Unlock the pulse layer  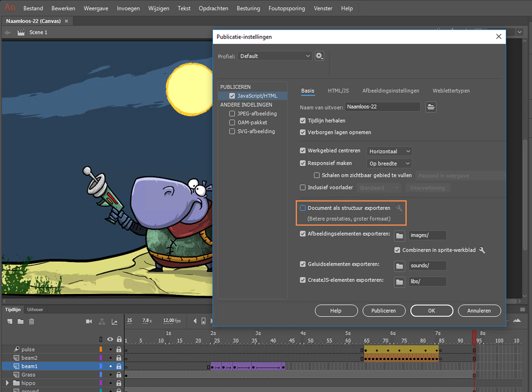click(119, 349)
